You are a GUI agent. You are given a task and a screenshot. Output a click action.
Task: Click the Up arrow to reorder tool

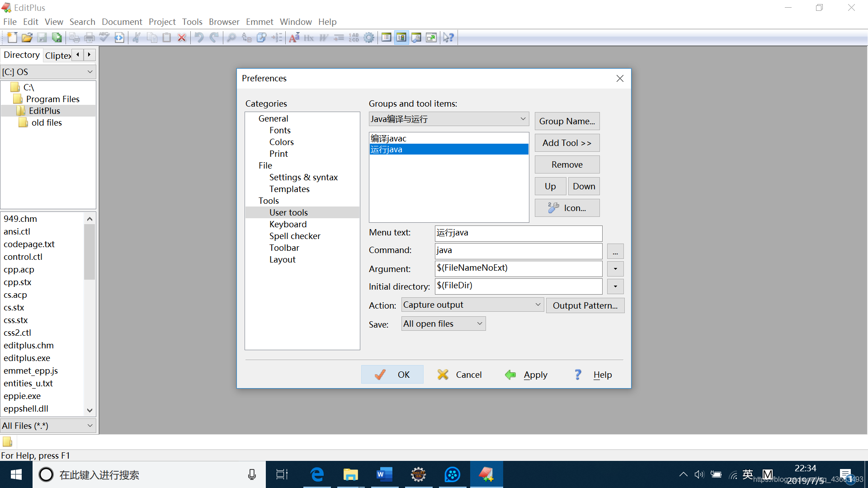point(549,186)
